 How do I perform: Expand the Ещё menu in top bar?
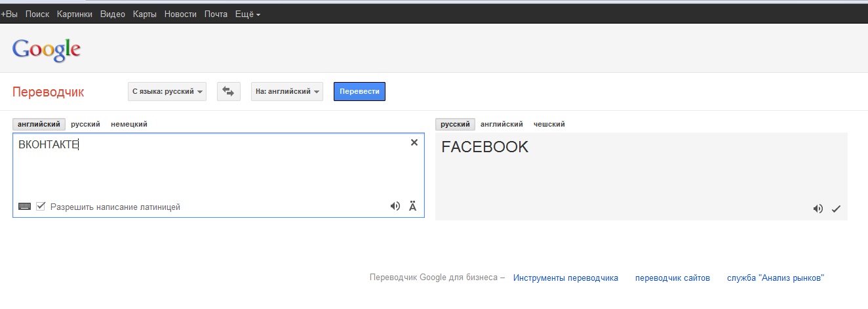[x=247, y=14]
